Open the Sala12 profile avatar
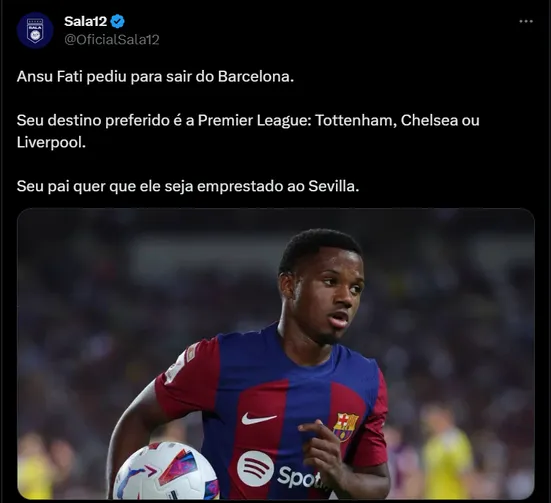This screenshot has width=551, height=503. pos(35,30)
